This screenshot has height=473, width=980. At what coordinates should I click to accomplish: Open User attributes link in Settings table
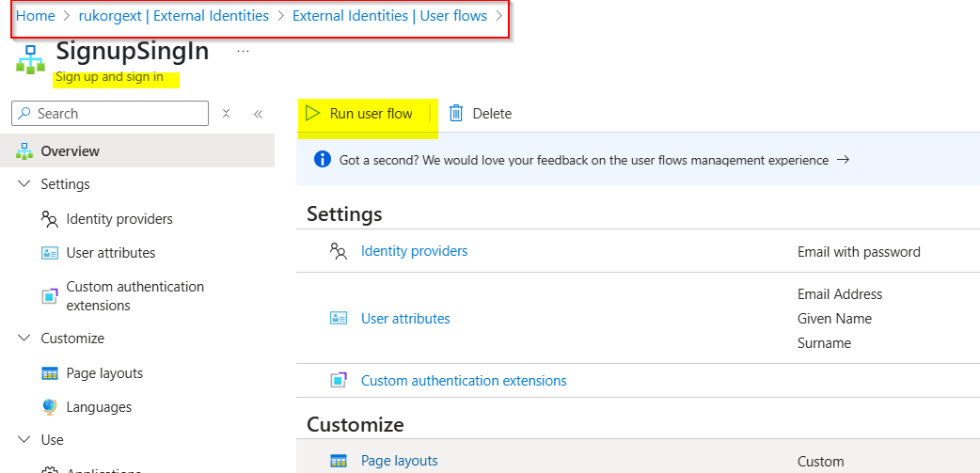tap(405, 319)
